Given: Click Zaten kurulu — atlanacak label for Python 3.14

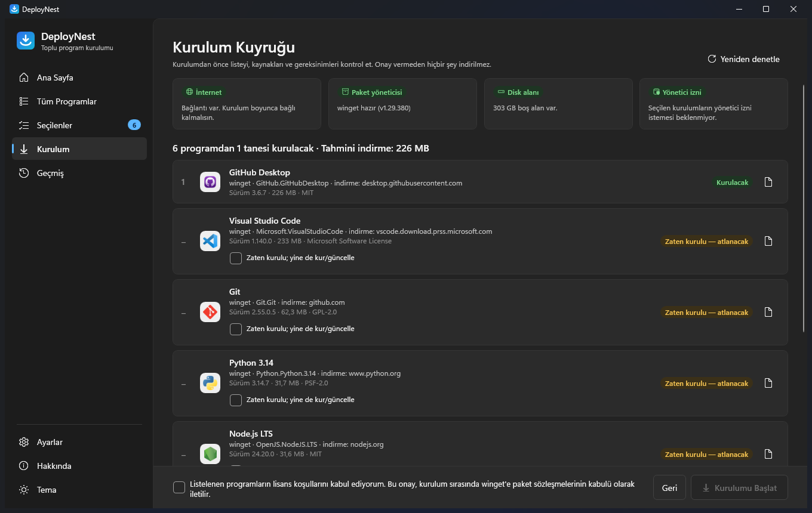Looking at the screenshot, I should click(x=706, y=384).
